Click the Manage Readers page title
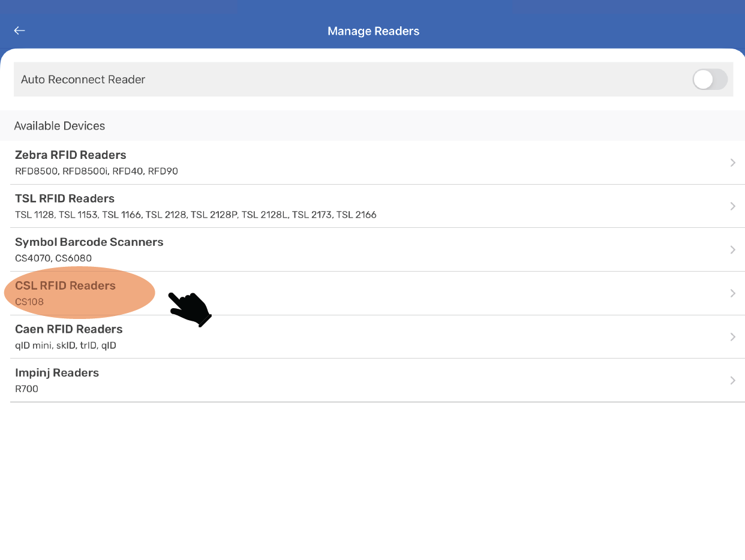Viewport: 745px width, 560px height. coord(373,31)
